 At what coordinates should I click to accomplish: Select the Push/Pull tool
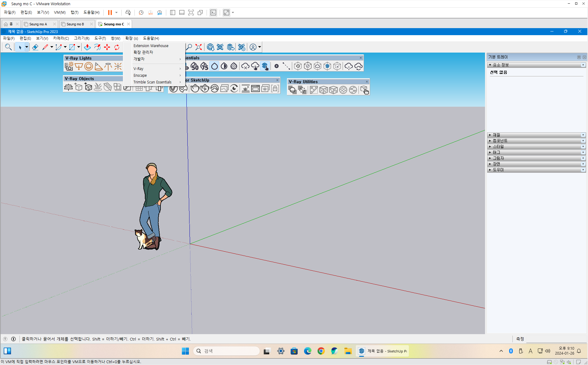(x=87, y=47)
